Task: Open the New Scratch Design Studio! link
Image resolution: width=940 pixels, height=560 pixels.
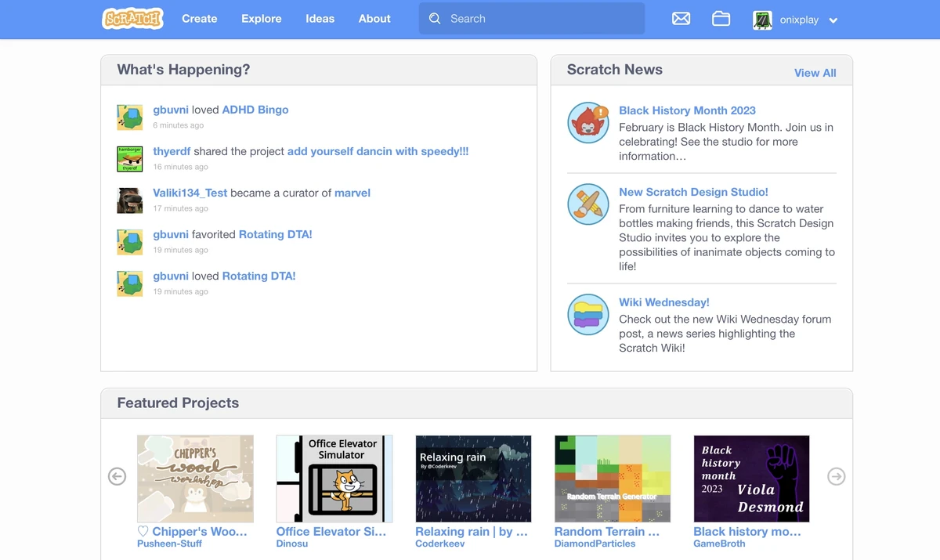Action: tap(693, 192)
